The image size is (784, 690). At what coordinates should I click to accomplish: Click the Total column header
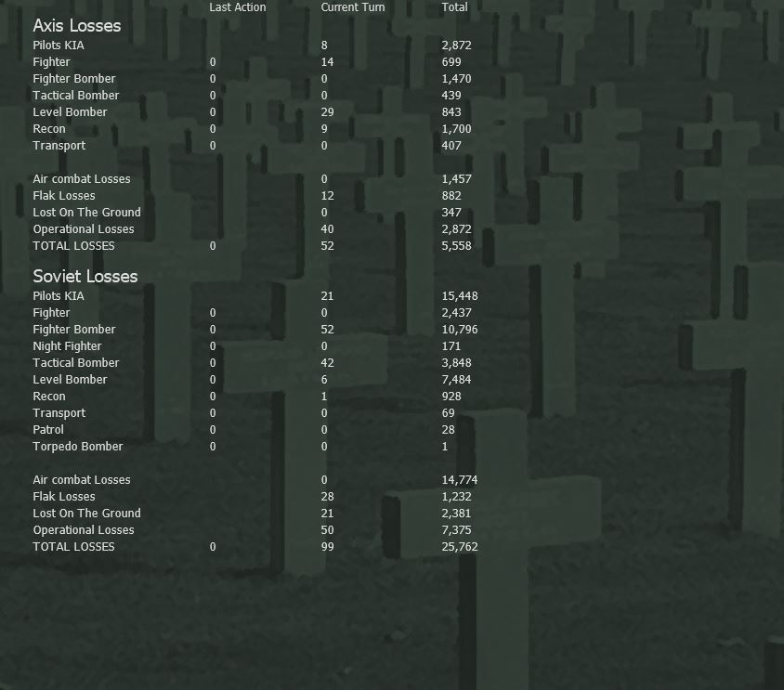click(454, 7)
